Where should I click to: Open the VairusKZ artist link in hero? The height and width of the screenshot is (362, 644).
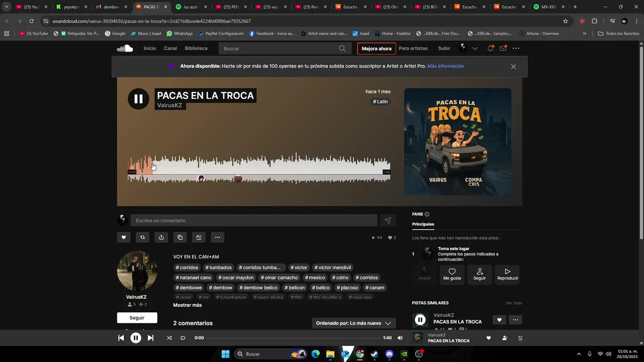170,106
